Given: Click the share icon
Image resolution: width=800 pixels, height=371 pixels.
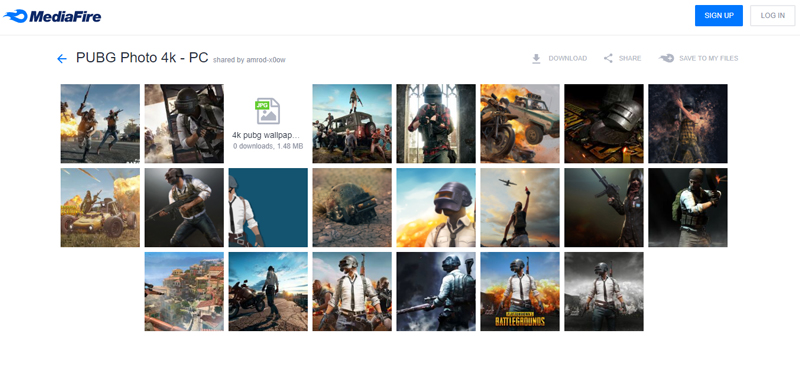Looking at the screenshot, I should click(x=608, y=58).
